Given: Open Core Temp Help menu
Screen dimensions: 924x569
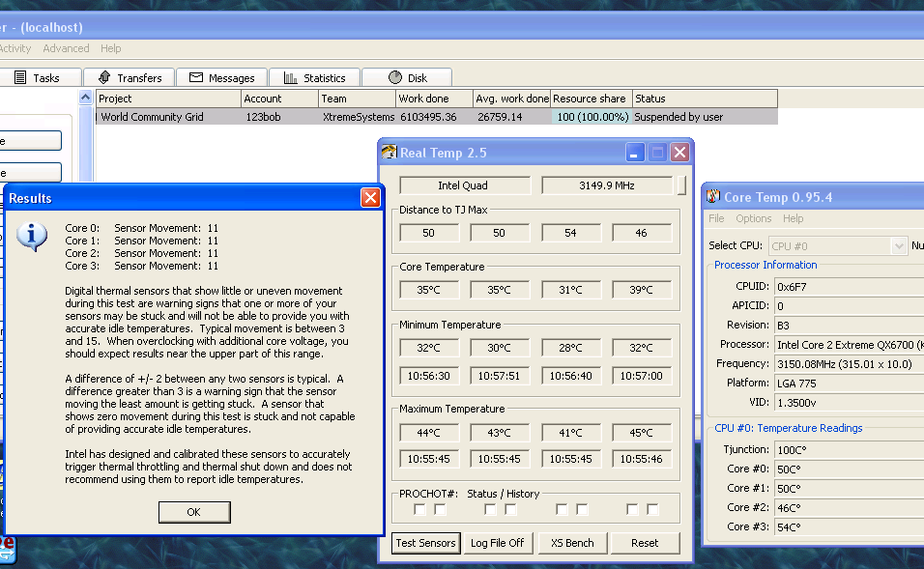Looking at the screenshot, I should 793,218.
